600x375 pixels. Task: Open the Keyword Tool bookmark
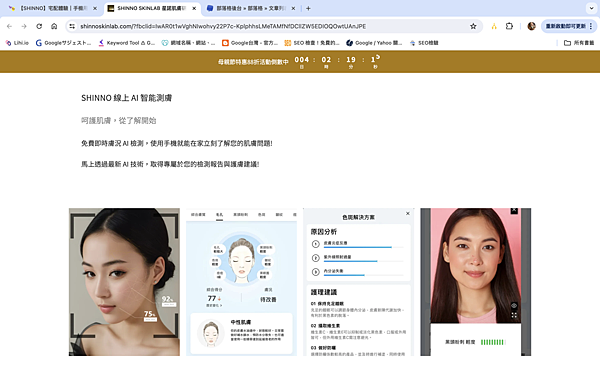coord(126,43)
